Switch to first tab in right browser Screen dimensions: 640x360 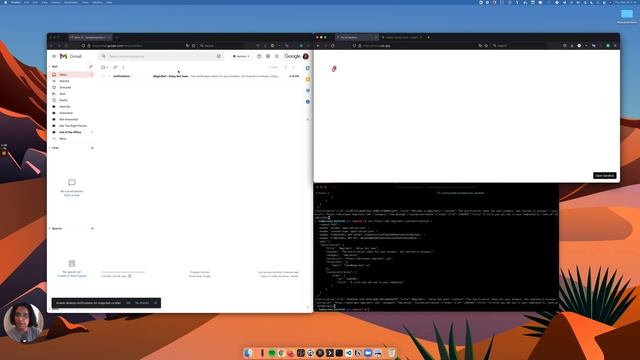[x=357, y=37]
